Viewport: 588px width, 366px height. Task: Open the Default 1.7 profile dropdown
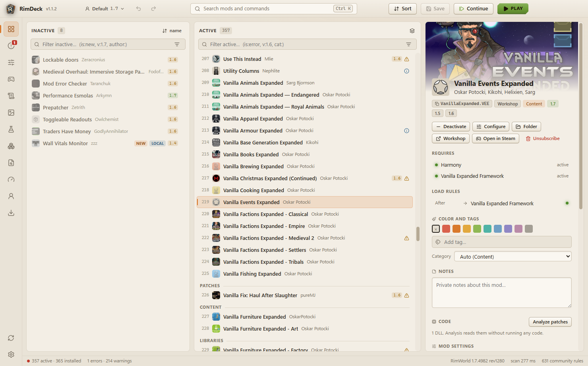(x=104, y=9)
